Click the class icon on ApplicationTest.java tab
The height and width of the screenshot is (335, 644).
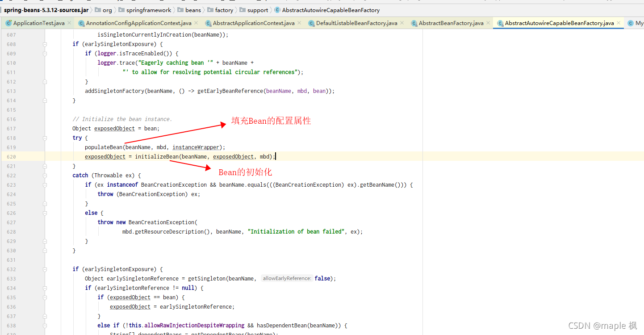coord(8,22)
